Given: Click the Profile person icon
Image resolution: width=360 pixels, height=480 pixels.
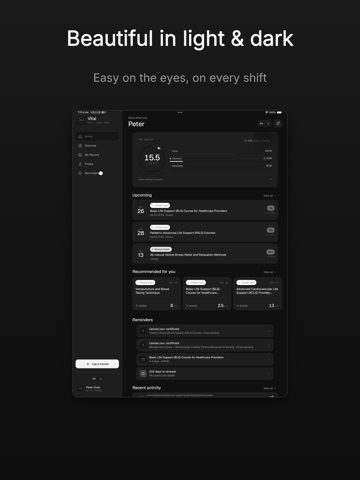Looking at the screenshot, I should [80, 164].
